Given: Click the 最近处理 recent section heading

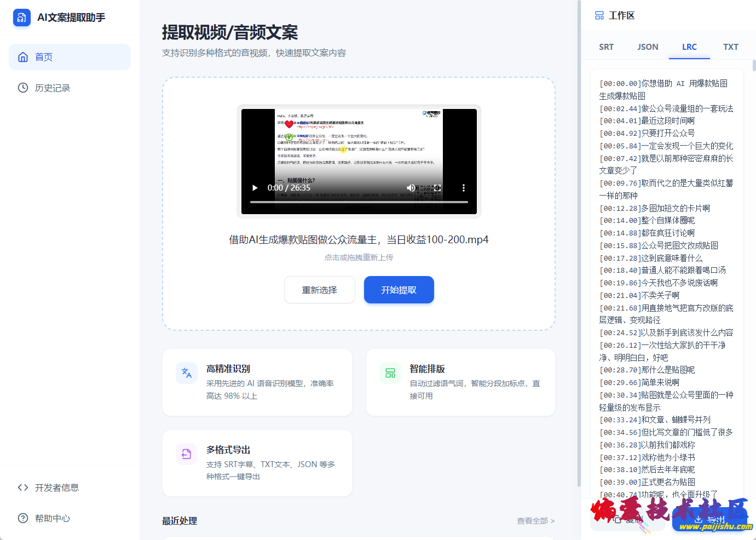Looking at the screenshot, I should tap(180, 521).
